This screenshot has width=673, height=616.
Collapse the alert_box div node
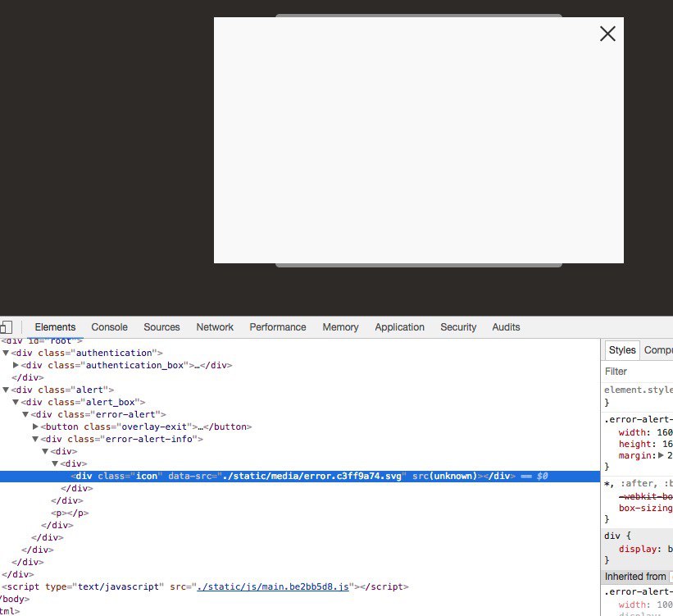coord(16,402)
